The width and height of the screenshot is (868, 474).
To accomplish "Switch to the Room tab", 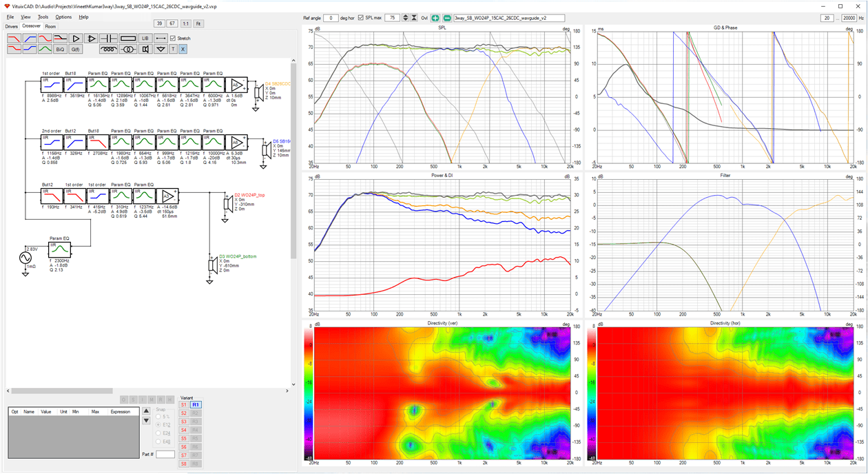I will pos(50,26).
